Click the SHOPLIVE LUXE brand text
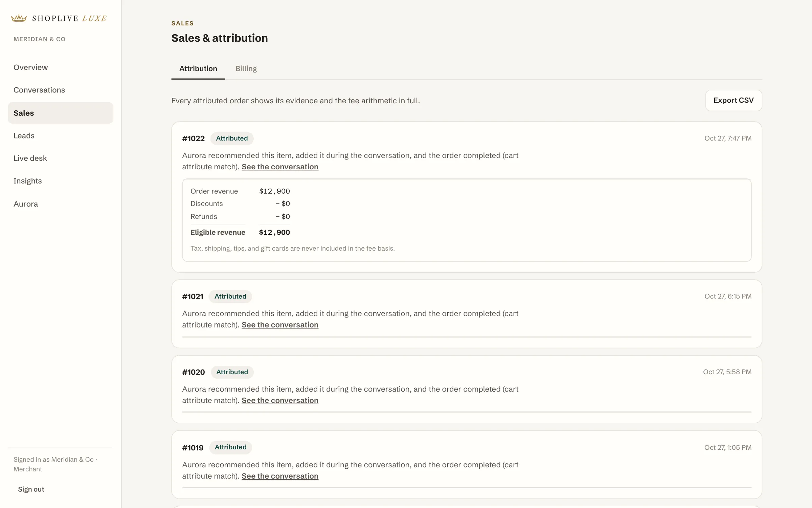This screenshot has width=812, height=508. [x=69, y=18]
